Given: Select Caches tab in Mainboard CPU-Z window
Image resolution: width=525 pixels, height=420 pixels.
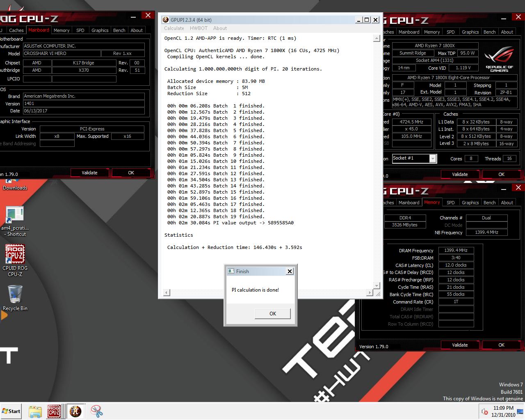Looking at the screenshot, I should pyautogui.click(x=16, y=30).
